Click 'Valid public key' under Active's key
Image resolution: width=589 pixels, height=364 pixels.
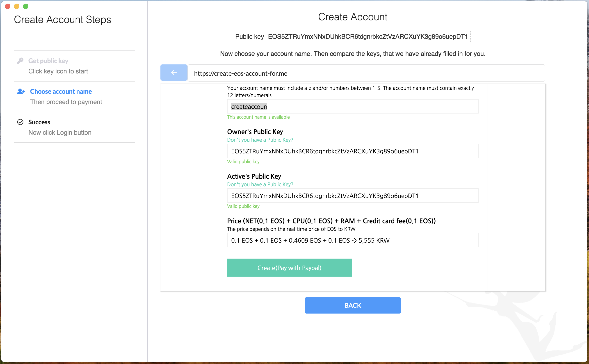coord(243,206)
